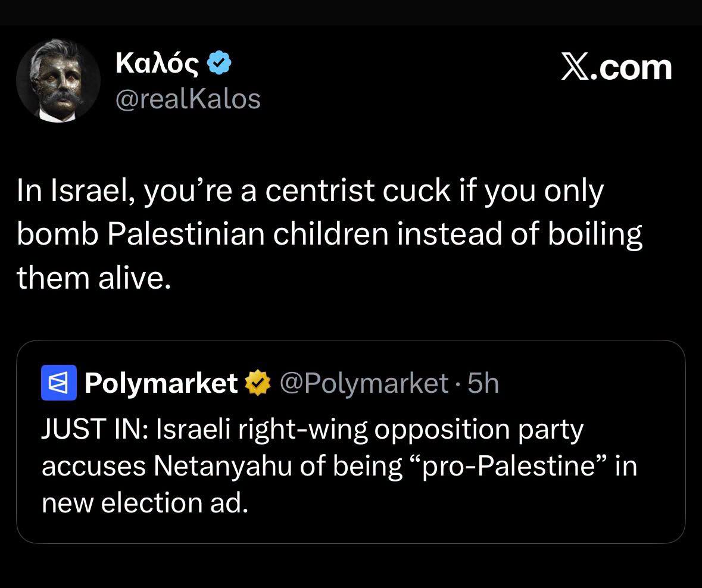Select "right-wing opposition party" in quoted post

point(411,430)
